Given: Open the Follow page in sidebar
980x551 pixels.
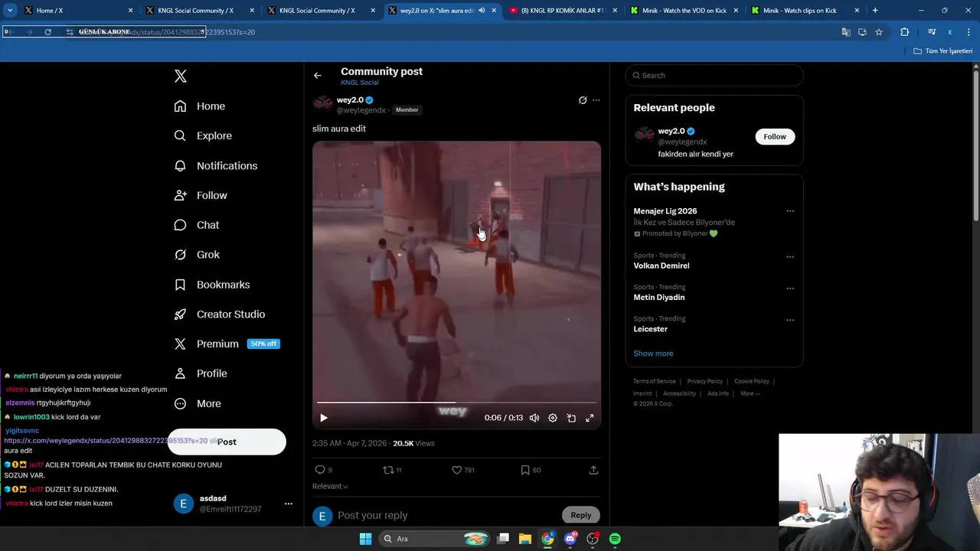Looking at the screenshot, I should tap(201, 195).
